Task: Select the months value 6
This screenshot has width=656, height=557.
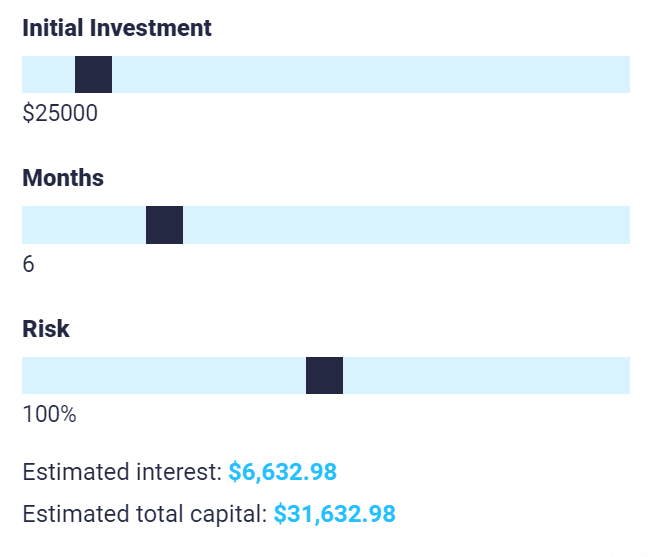Action: (x=28, y=264)
